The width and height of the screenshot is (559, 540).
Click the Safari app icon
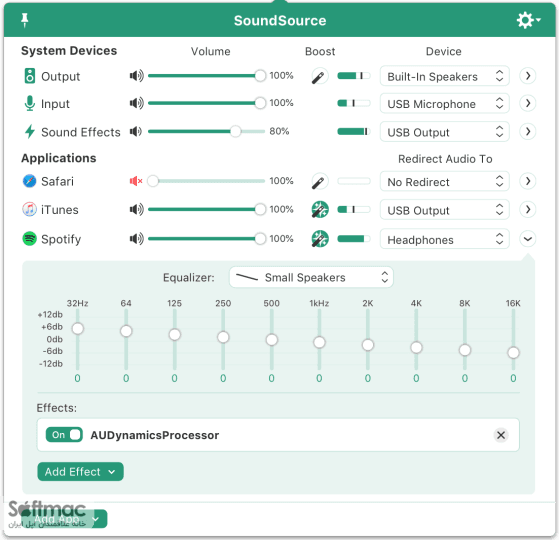point(30,181)
